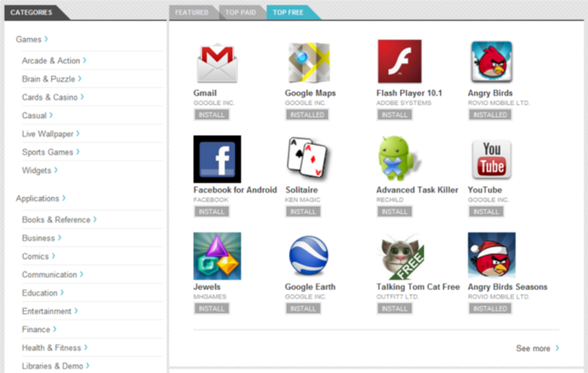The height and width of the screenshot is (373, 588).
Task: Switch to the Featured tab
Action: point(192,12)
